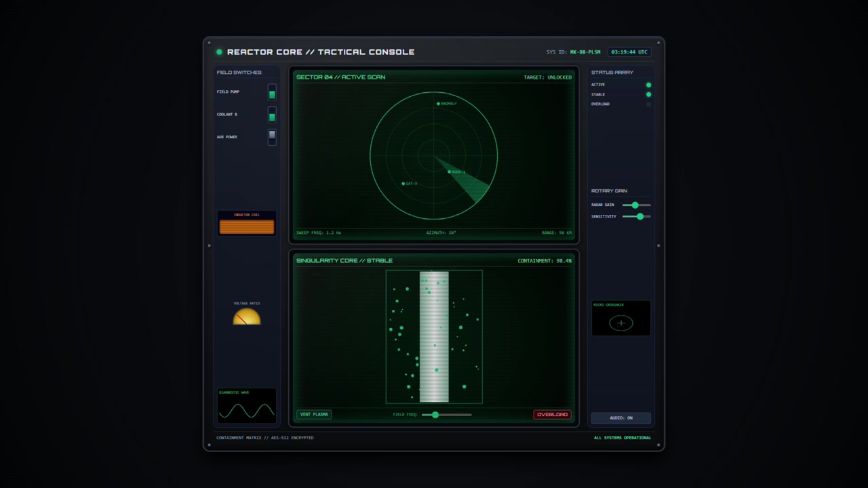The image size is (868, 488).
Task: Click the Status Array panel title
Action: (612, 73)
